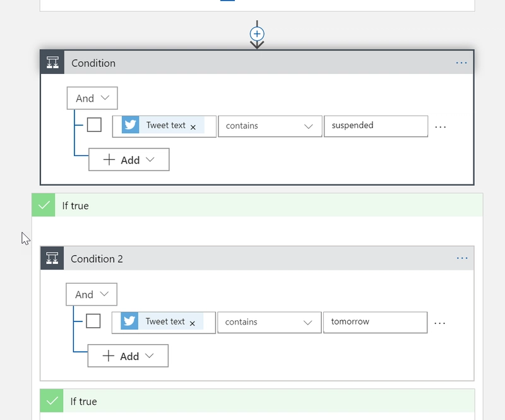
Task: Click the 'suspended' value input field
Action: pyautogui.click(x=376, y=126)
